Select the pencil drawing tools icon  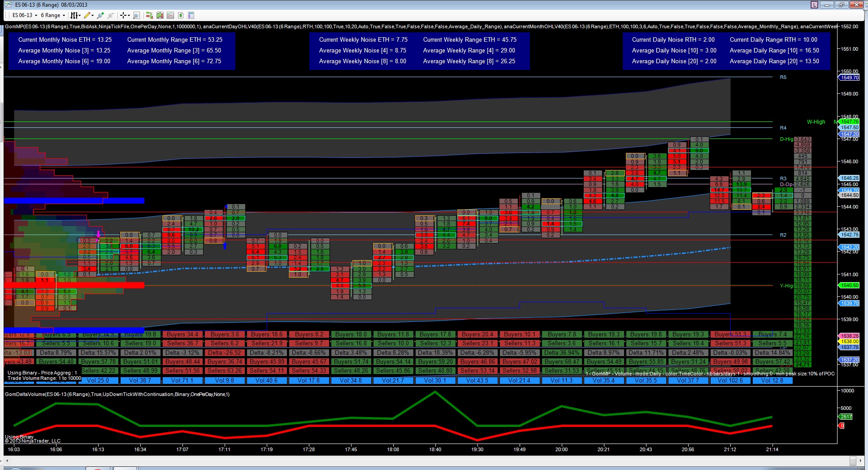[x=87, y=15]
